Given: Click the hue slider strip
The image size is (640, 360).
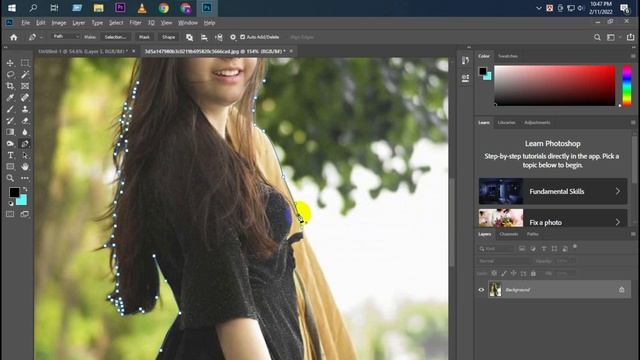Looking at the screenshot, I should (x=627, y=86).
